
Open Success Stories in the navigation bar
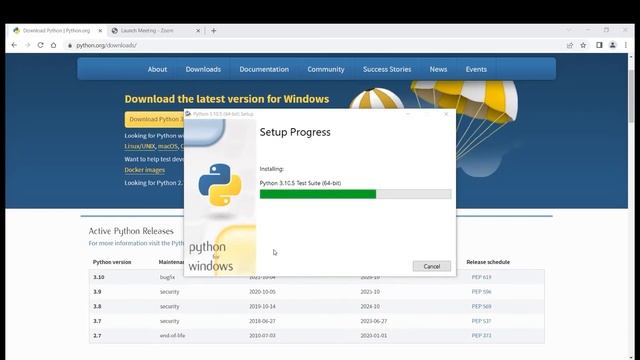387,69
